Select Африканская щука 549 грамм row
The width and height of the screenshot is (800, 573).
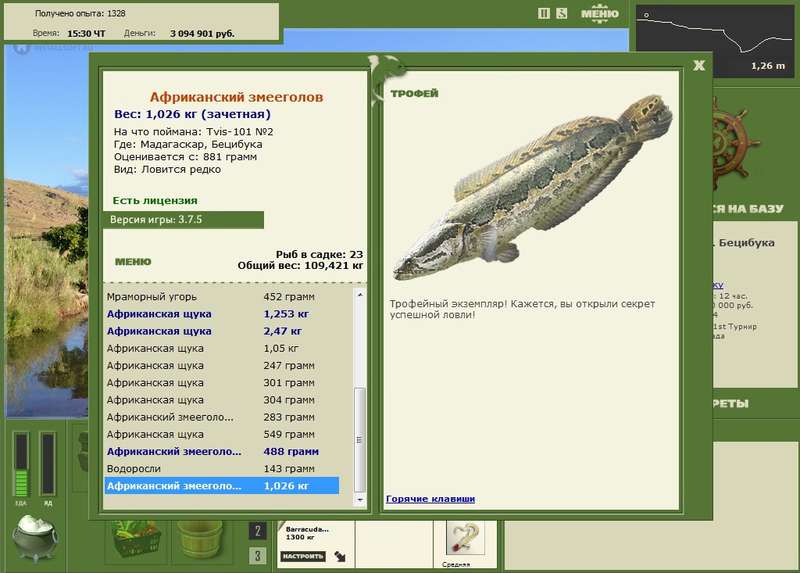222,434
